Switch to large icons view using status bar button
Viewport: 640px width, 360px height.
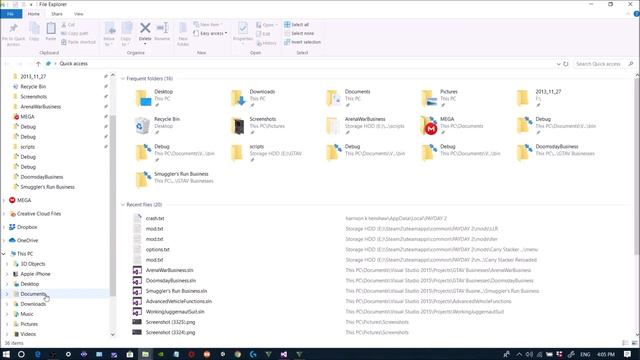coord(634,343)
